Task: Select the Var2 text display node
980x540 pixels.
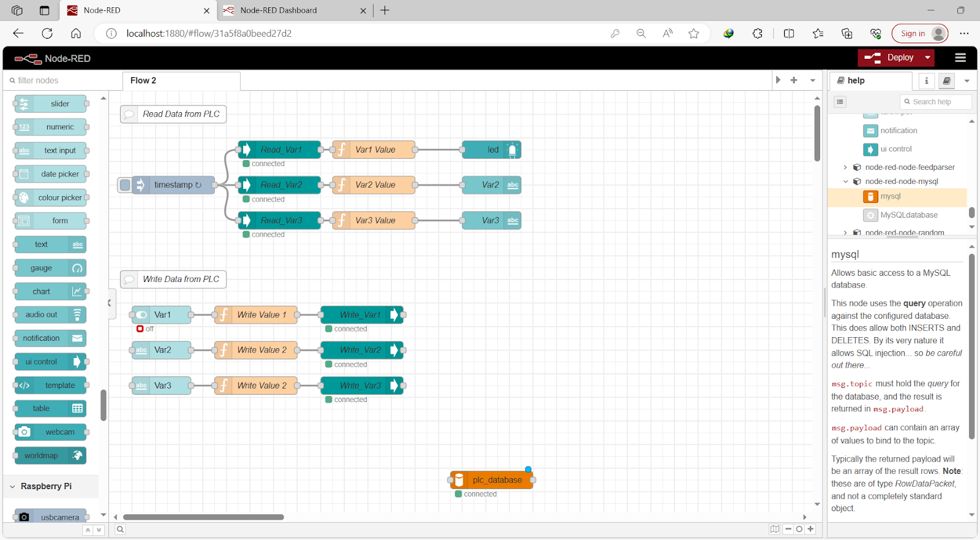Action: [x=492, y=185]
